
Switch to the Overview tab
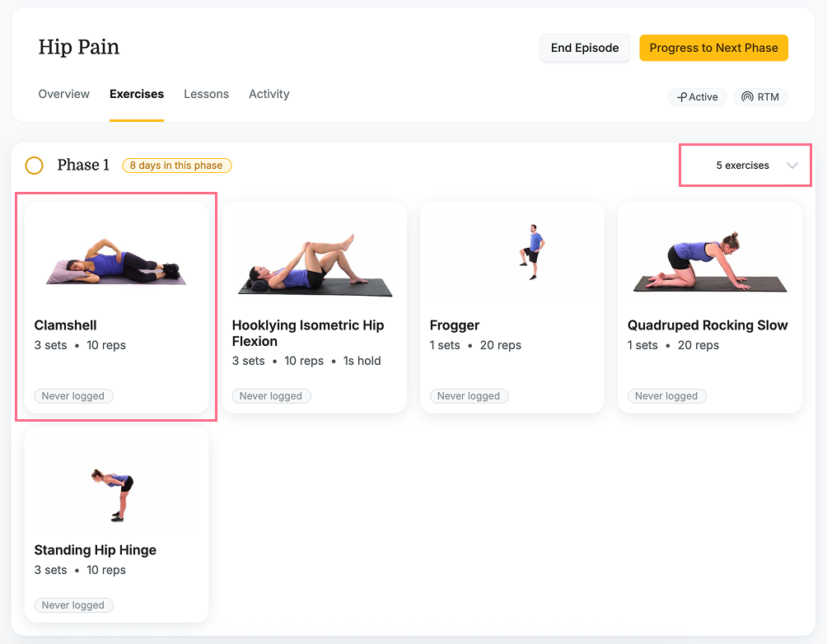63,94
